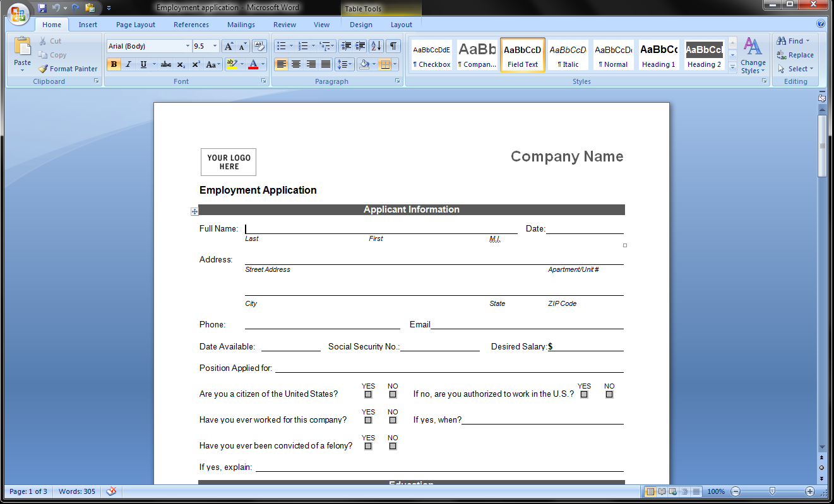Align text to the right
The height and width of the screenshot is (504, 834).
311,64
